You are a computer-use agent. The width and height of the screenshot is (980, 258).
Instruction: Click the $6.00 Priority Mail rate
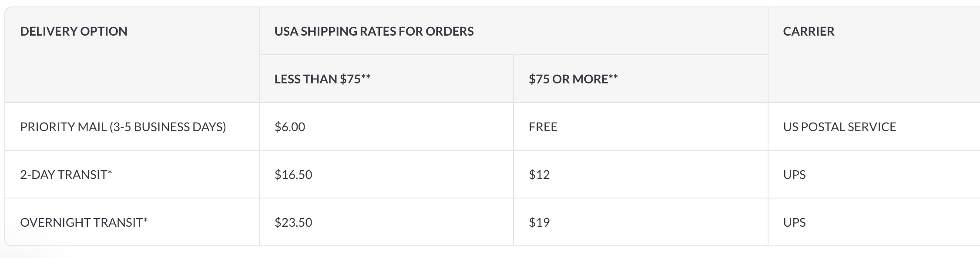click(x=290, y=127)
